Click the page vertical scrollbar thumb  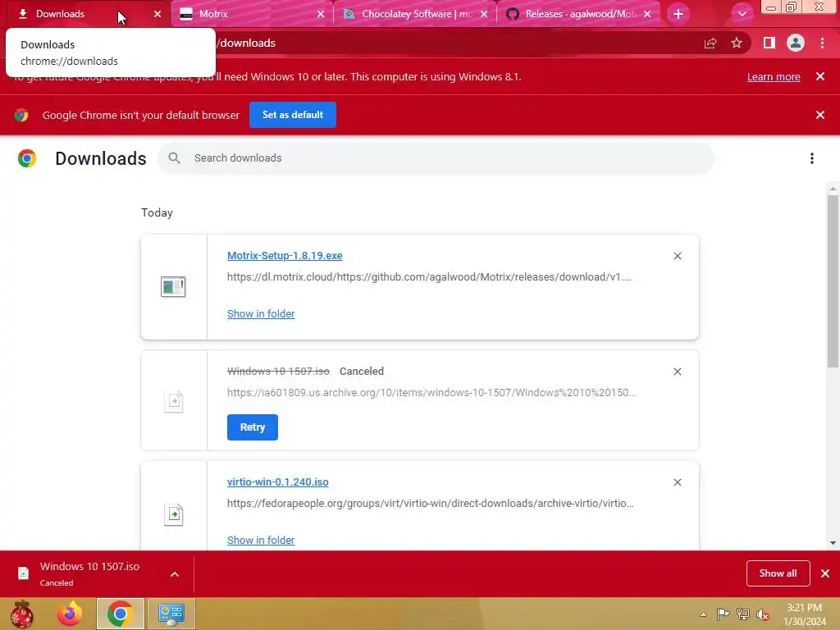click(x=833, y=281)
